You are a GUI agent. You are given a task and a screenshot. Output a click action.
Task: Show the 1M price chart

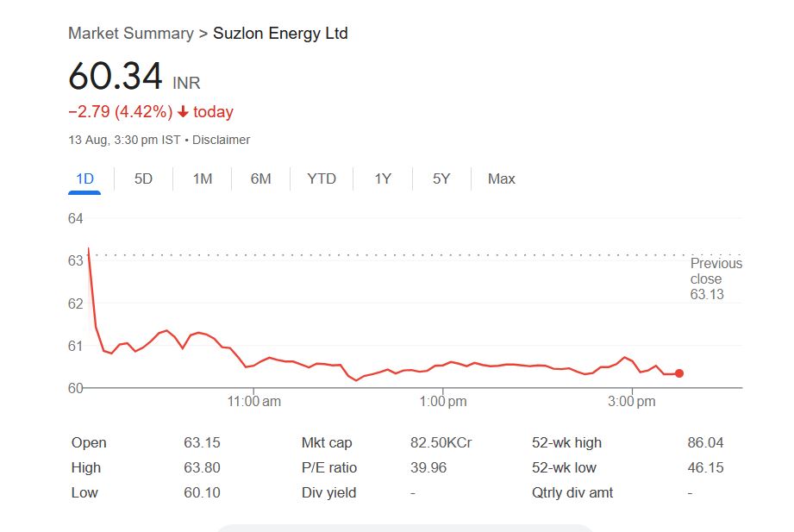202,179
